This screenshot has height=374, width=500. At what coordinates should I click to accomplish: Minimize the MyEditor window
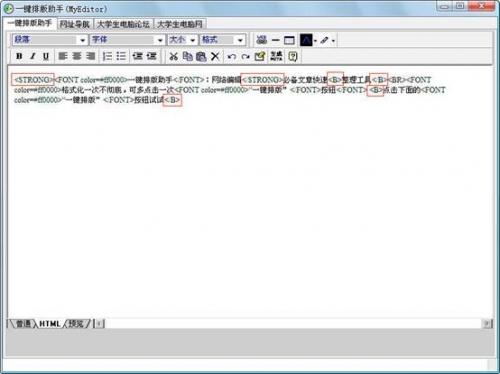pyautogui.click(x=444, y=6)
